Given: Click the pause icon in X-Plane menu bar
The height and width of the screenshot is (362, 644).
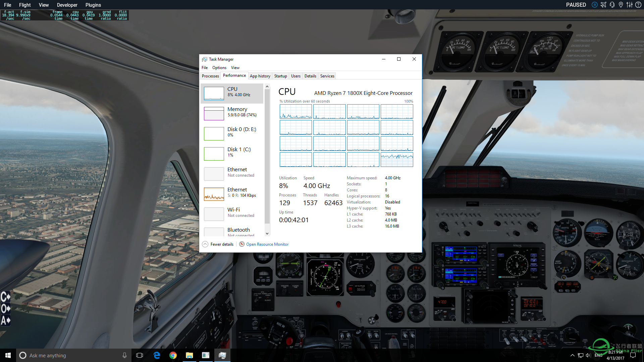Looking at the screenshot, I should coord(594,5).
